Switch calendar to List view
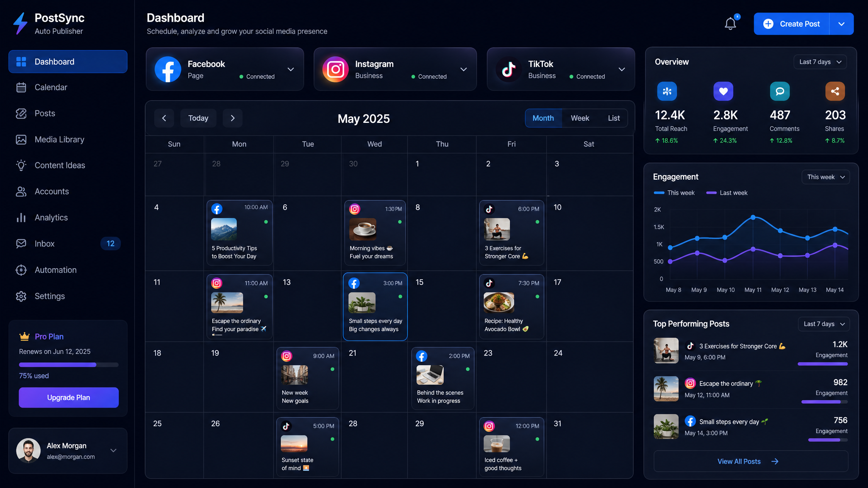This screenshot has width=868, height=488. [614, 118]
